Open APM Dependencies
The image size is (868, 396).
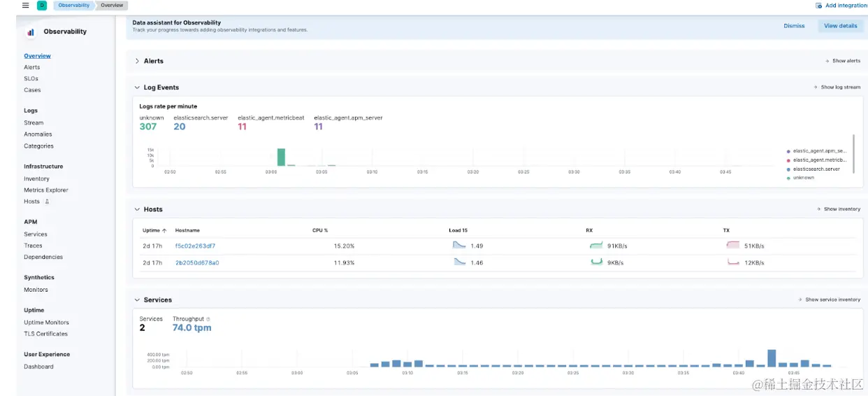pyautogui.click(x=43, y=257)
